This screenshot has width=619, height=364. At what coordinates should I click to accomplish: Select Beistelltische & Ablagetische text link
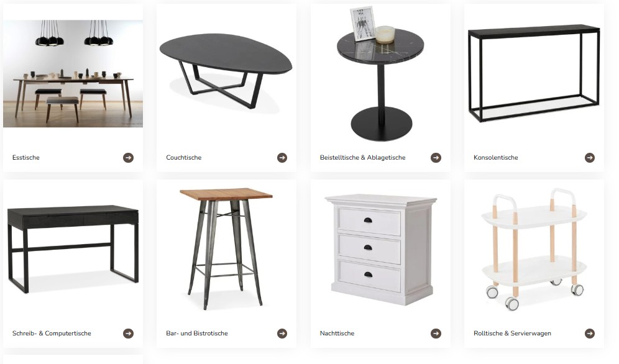(x=362, y=157)
